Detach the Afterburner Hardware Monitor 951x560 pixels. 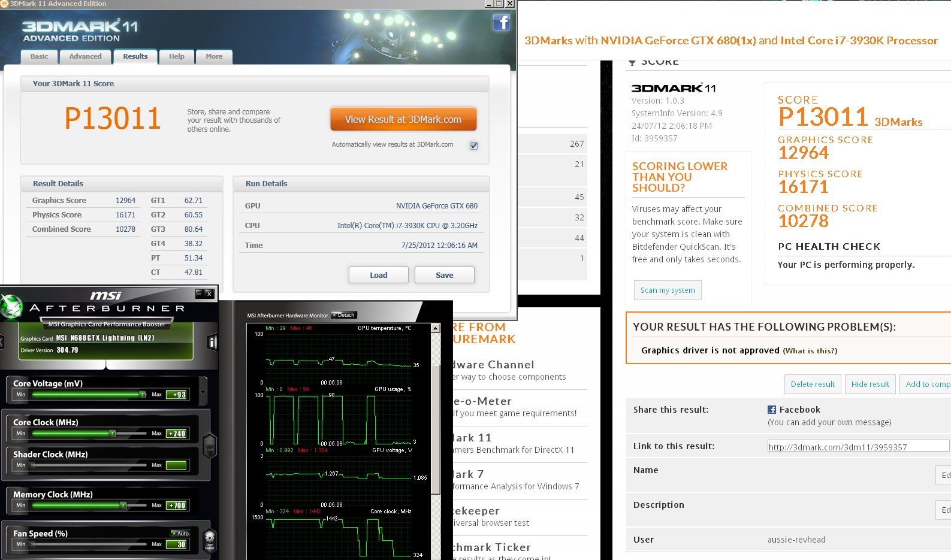[344, 315]
